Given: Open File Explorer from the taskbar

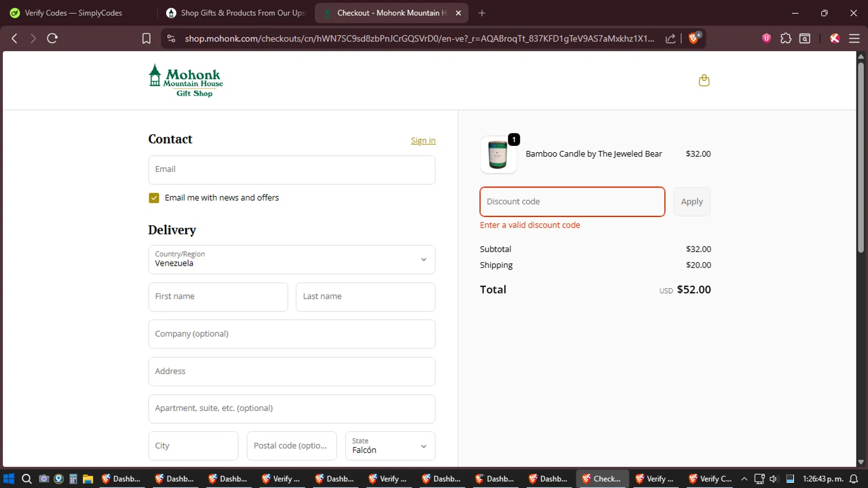Looking at the screenshot, I should 88,479.
